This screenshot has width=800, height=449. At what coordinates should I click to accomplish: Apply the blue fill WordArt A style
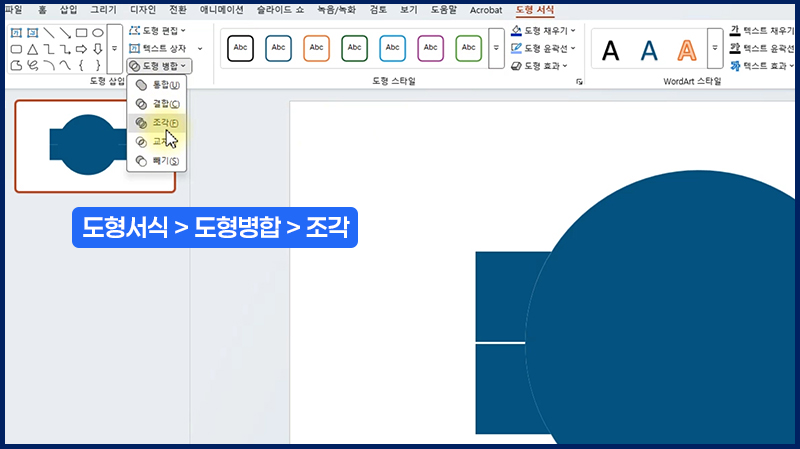click(x=649, y=50)
